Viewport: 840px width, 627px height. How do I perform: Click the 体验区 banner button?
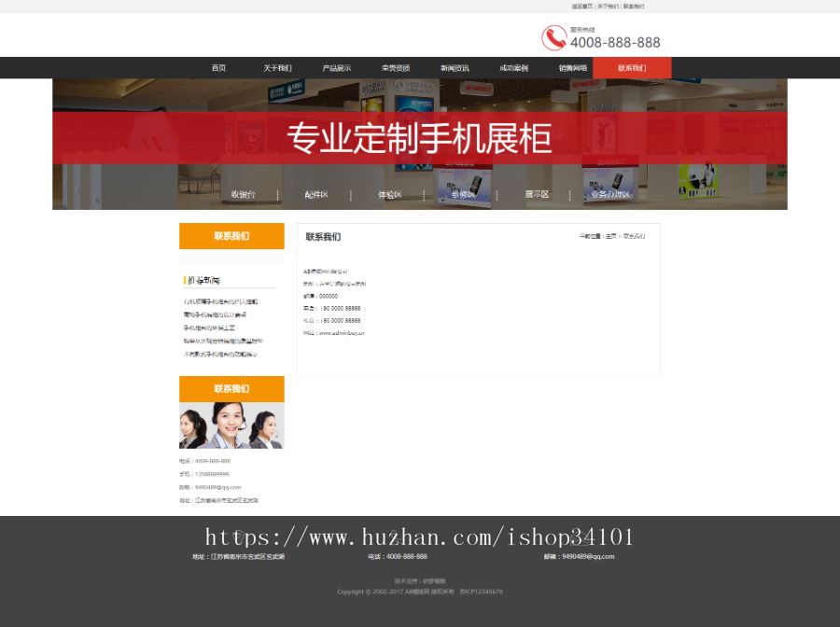coord(392,193)
